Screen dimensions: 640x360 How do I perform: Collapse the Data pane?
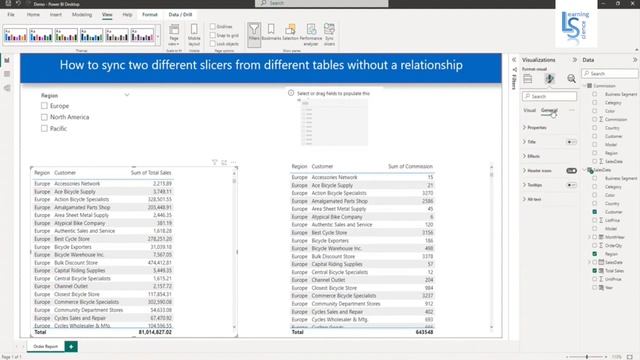click(635, 60)
